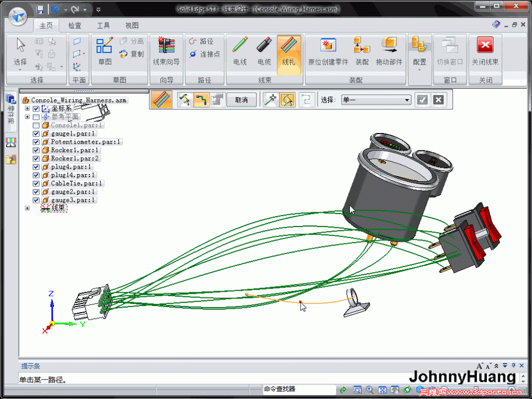This screenshot has height=399, width=532.
Task: Click the pan hand icon in status bar
Action: click(x=395, y=390)
